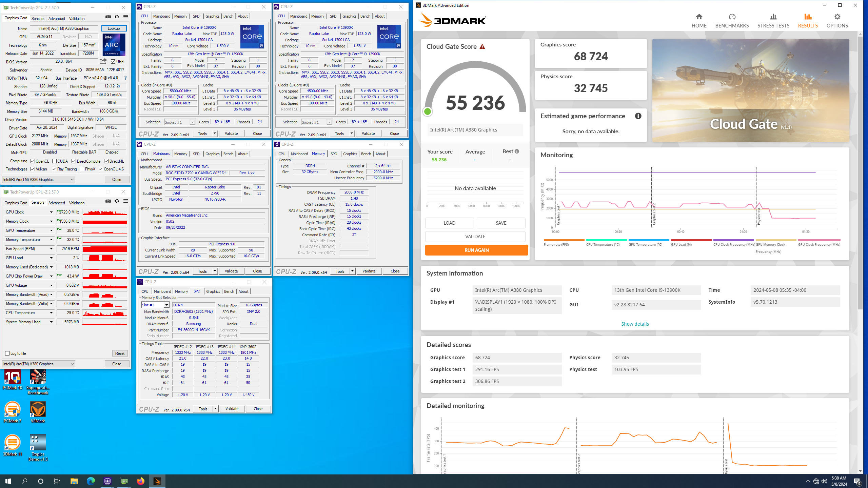Click the orange Frame rate (FPS) legend swatch
Image resolution: width=868 pixels, height=488 pixels.
point(564,240)
